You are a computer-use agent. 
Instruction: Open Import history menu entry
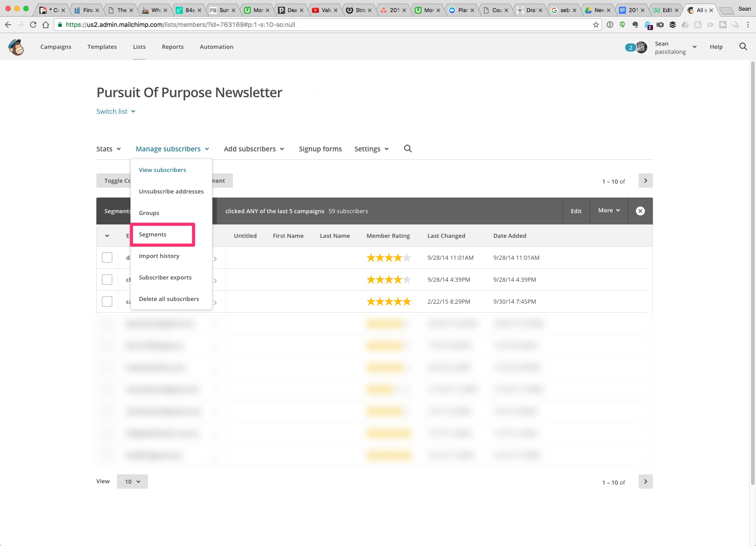(159, 256)
